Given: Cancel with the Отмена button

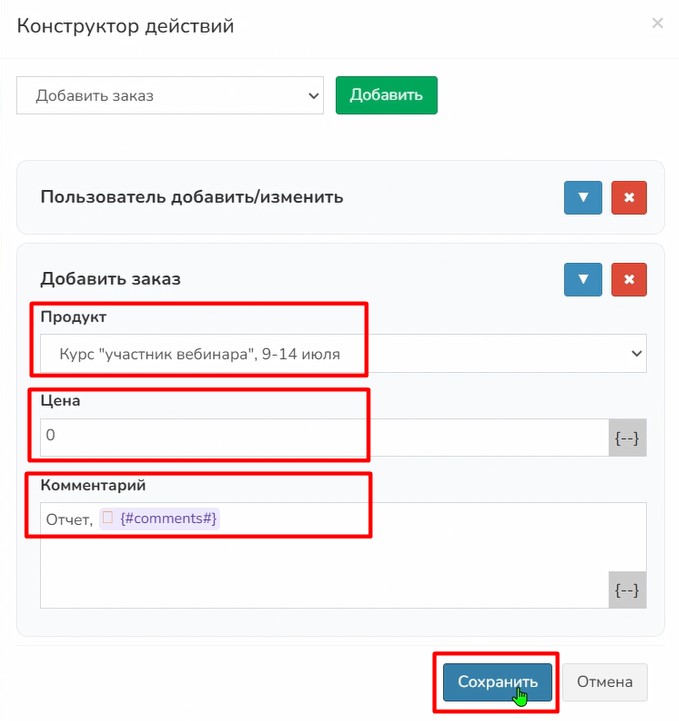Looking at the screenshot, I should coord(604,682).
